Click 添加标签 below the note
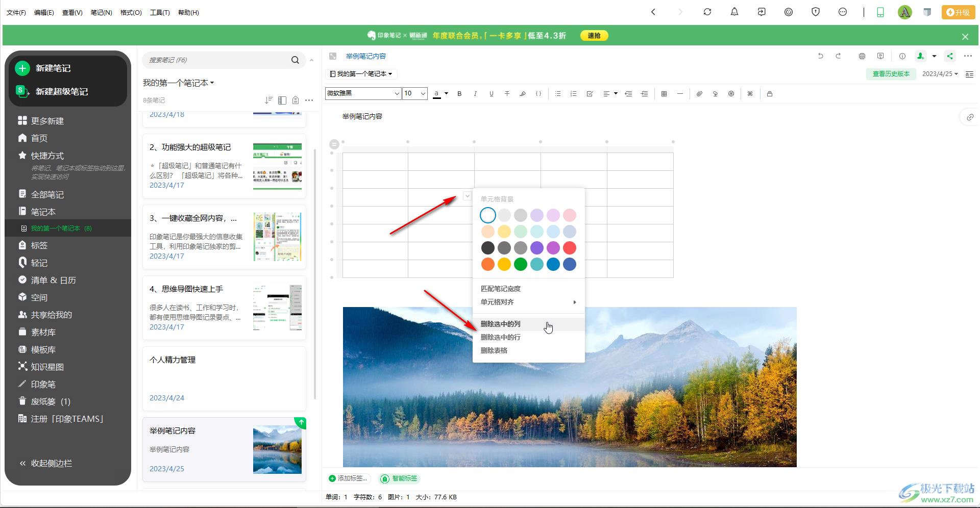 pos(348,478)
